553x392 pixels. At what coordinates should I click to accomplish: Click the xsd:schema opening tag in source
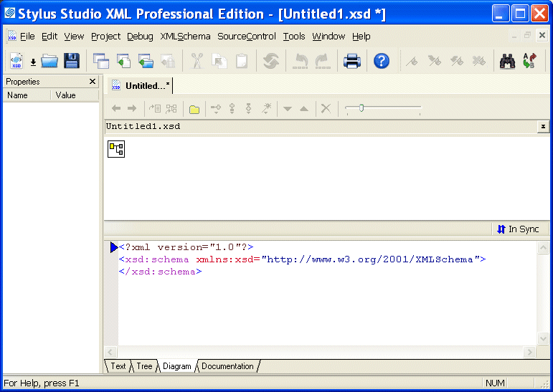tap(154, 259)
